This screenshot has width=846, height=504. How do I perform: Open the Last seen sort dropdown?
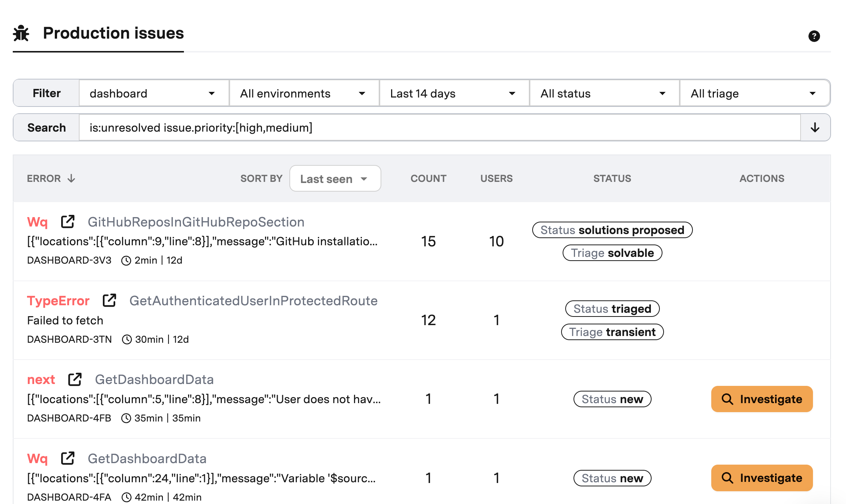click(x=335, y=178)
